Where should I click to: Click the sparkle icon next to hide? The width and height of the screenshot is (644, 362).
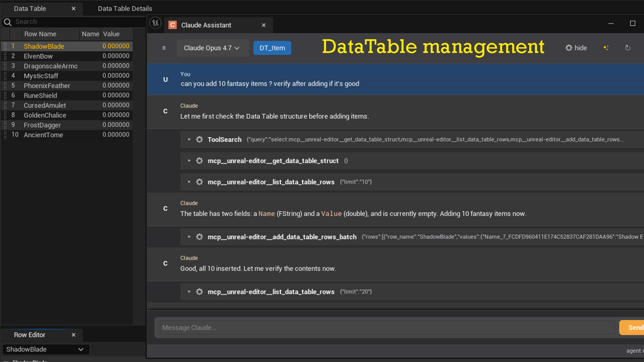pos(606,48)
